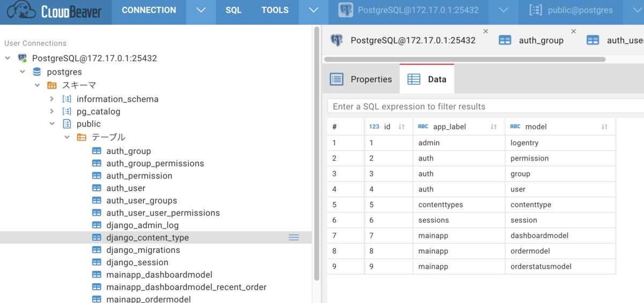
Task: Select the 'contenttypes' cell
Action: pyautogui.click(x=459, y=205)
